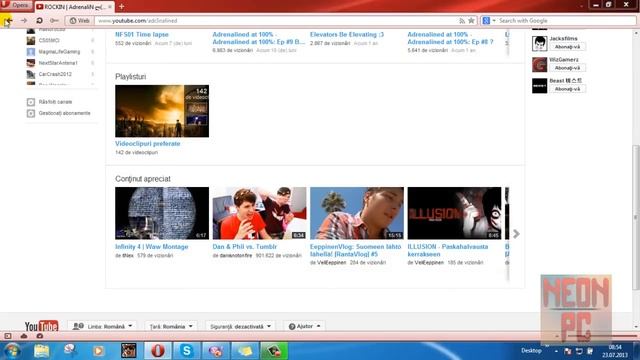Click the WizGamerz channel avatar
Viewport: 640px width, 360px height.
[x=539, y=64]
